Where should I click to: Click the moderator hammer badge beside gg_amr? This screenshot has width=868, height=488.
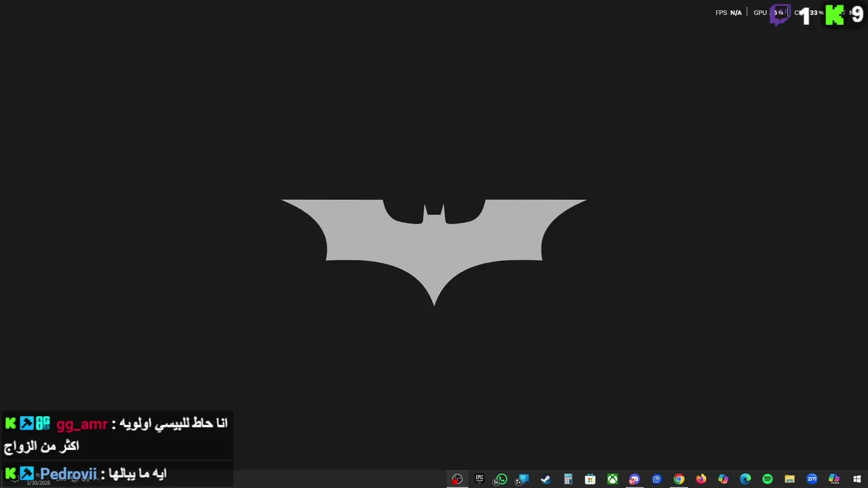[x=26, y=424]
